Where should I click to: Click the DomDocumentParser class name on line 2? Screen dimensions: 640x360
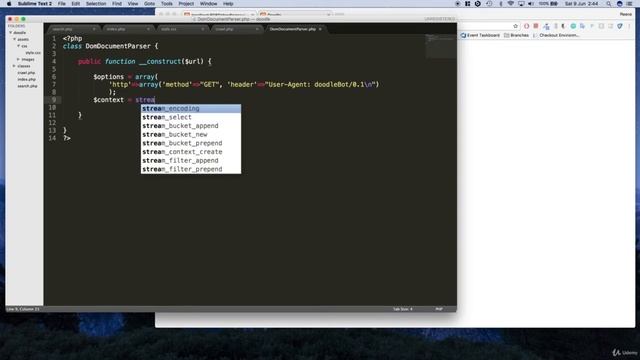118,46
